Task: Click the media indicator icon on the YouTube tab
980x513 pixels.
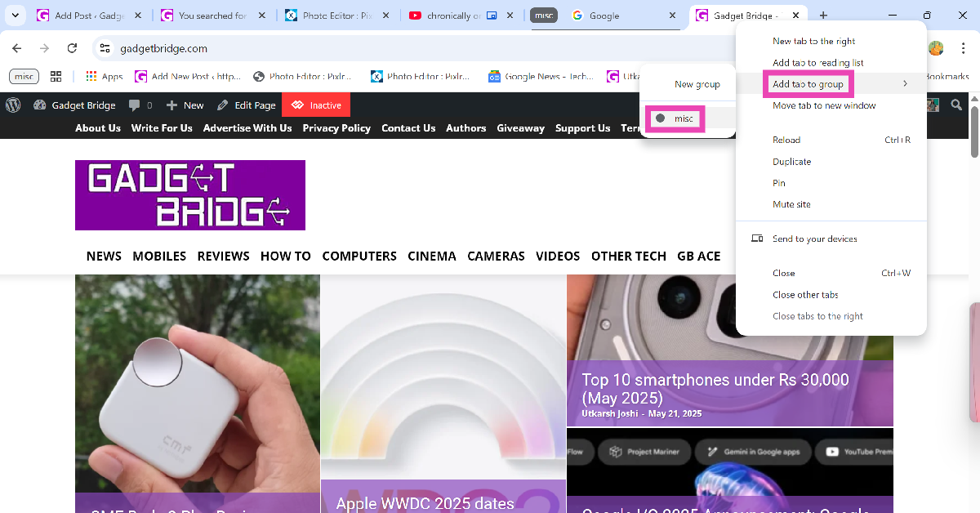Action: (x=492, y=16)
